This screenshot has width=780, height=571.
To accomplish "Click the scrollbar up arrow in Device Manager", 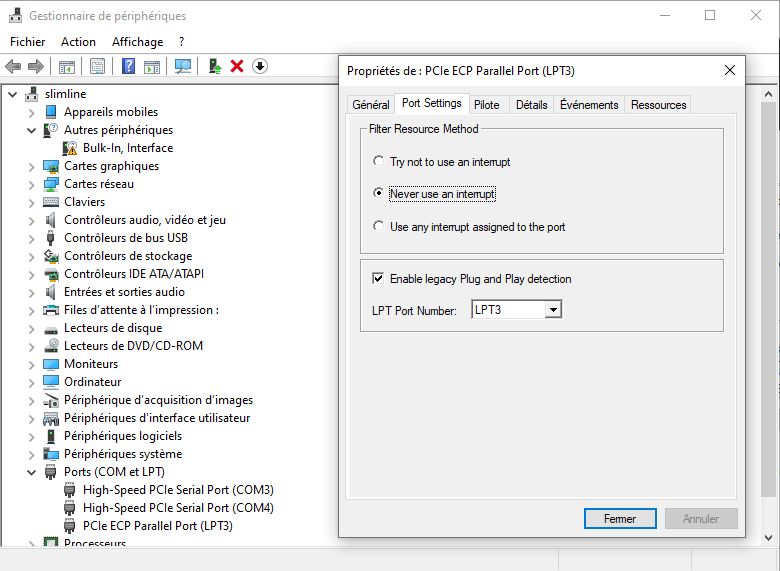I will 768,94.
